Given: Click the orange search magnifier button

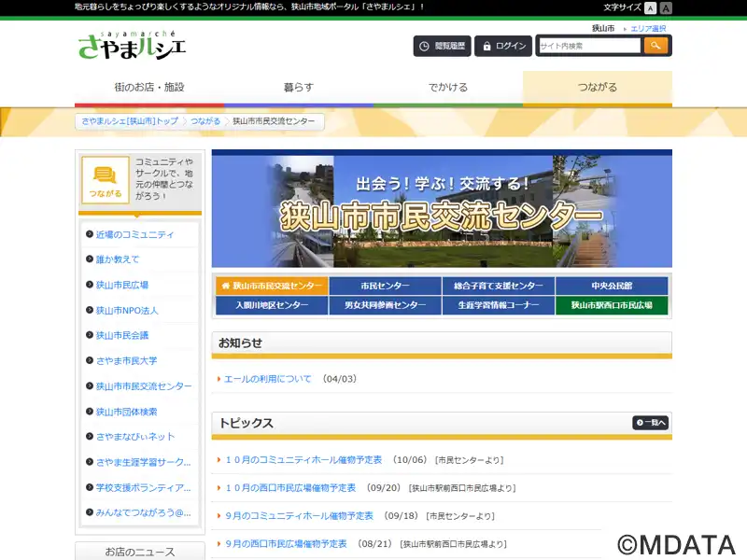Looking at the screenshot, I should click(656, 46).
